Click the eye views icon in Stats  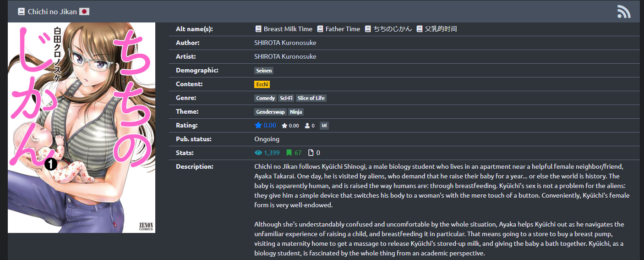pos(258,153)
